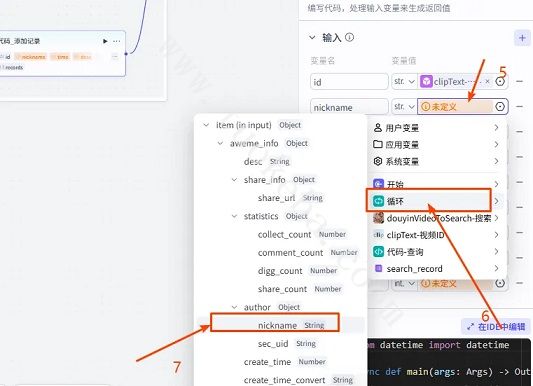Click the 系统变量 gear icon

tap(378, 161)
